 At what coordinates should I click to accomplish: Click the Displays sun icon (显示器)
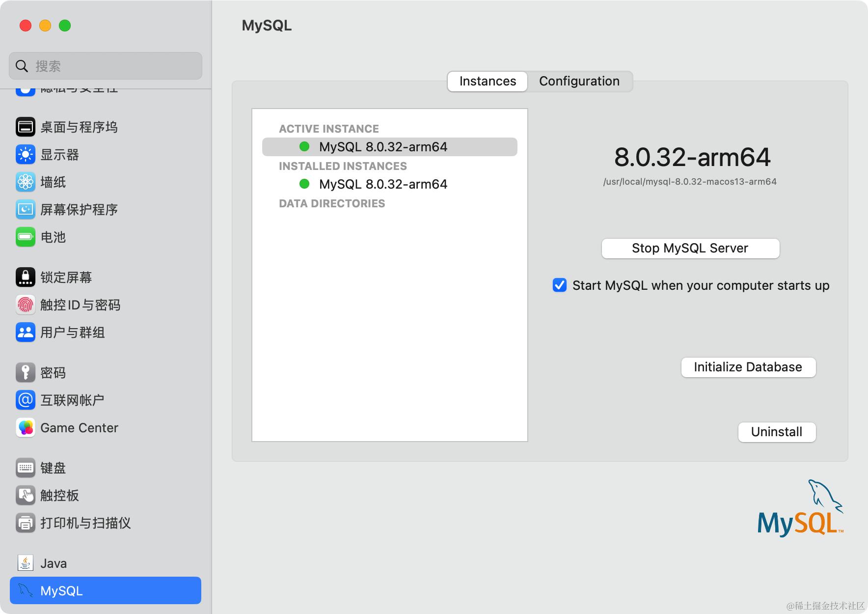pyautogui.click(x=26, y=155)
